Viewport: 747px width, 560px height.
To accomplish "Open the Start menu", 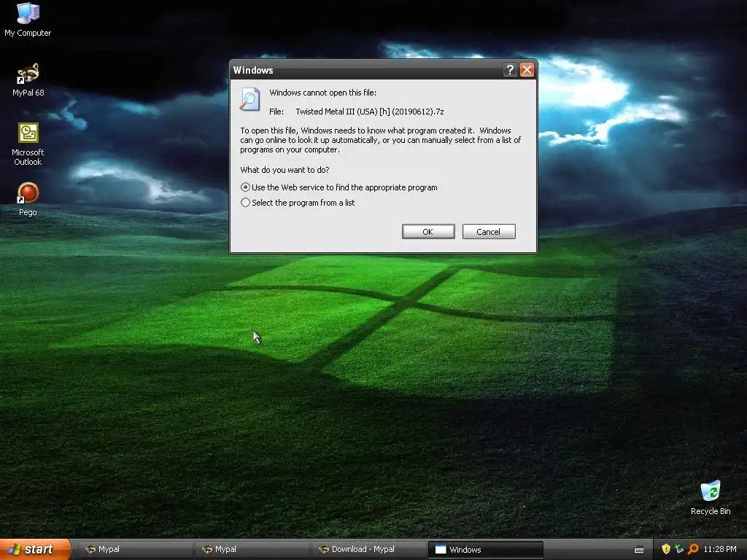I will coord(34,549).
